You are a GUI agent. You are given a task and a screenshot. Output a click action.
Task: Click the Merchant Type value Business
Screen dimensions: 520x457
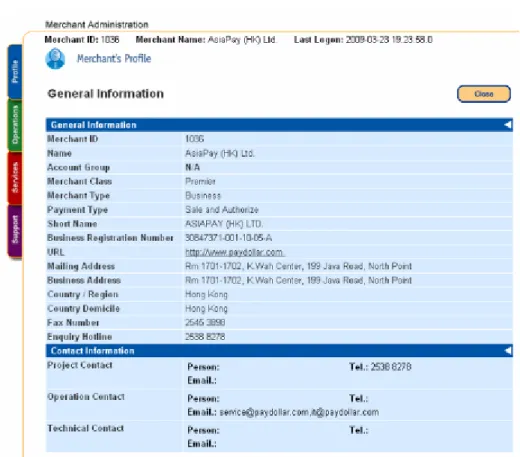coord(203,196)
